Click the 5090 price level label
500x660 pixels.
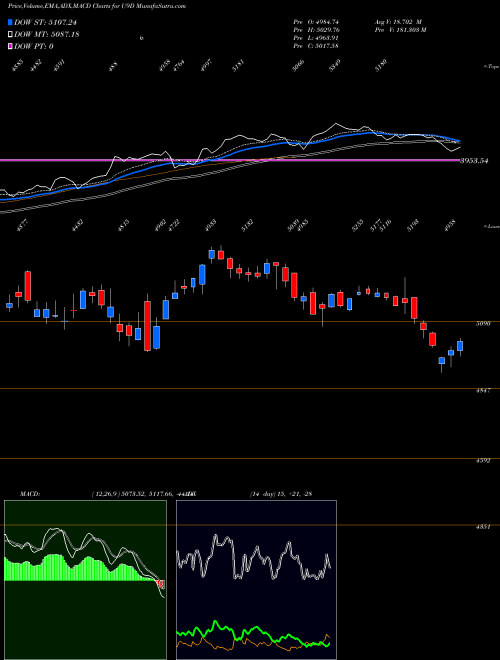coord(483,324)
